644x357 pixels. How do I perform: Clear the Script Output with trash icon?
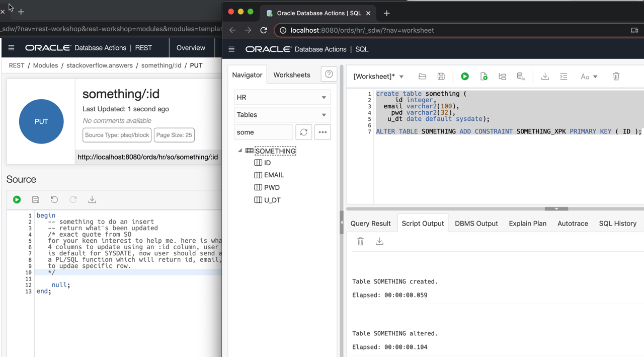[x=360, y=242]
